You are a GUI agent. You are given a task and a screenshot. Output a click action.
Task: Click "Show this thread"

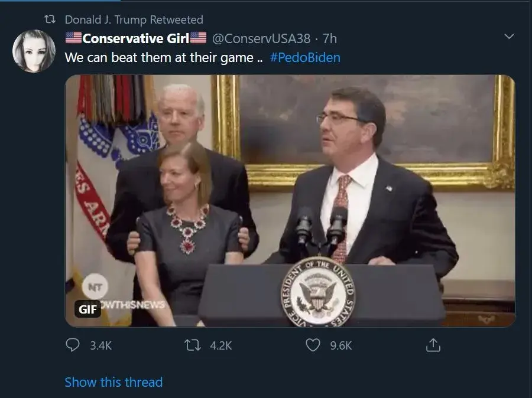coord(113,382)
